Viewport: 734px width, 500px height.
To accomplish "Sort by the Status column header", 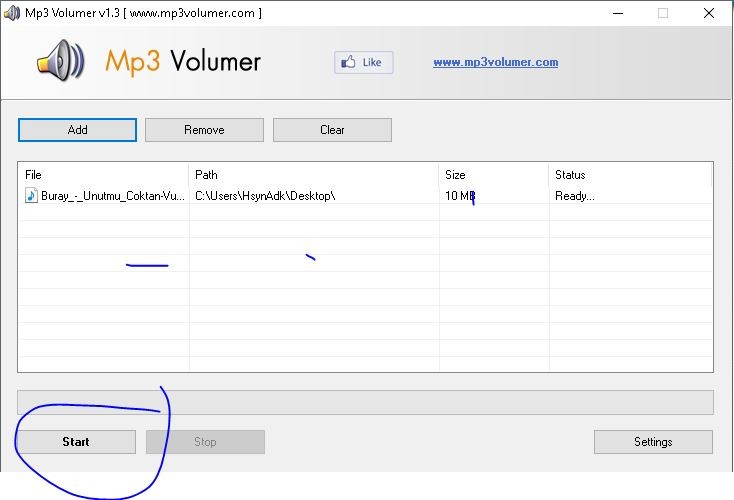I will 630,175.
